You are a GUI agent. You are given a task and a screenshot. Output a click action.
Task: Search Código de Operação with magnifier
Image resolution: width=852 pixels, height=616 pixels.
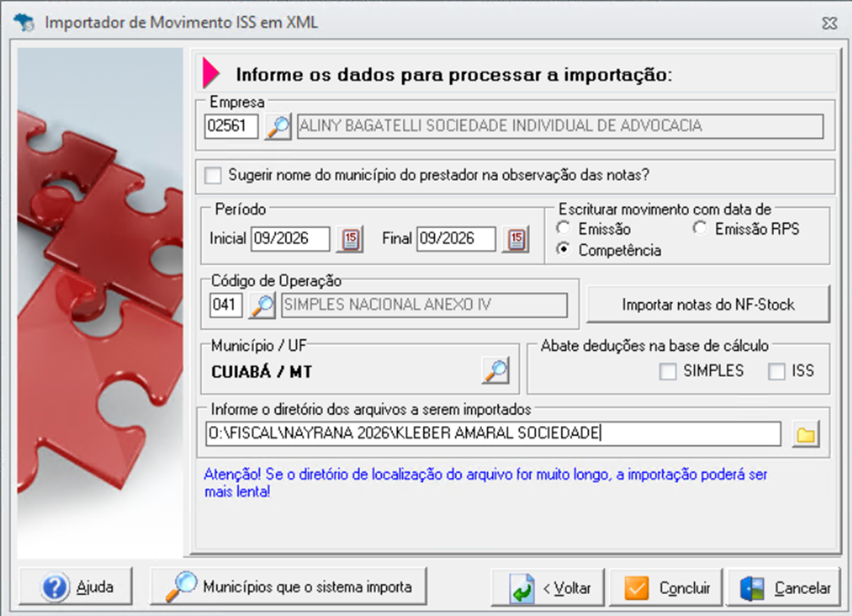262,305
